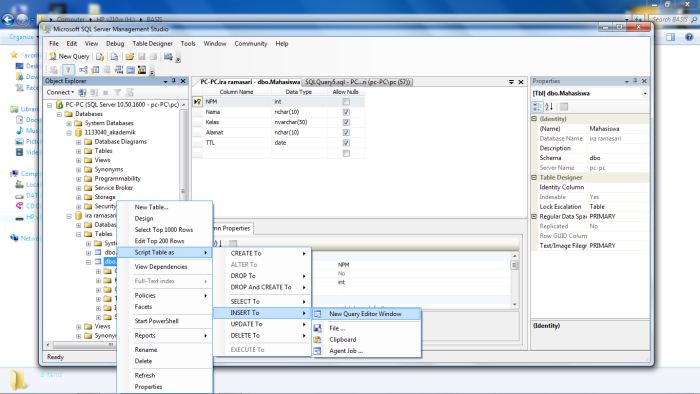Click the Activity Monitor icon in main toolbar
This screenshot has width=700, height=394.
click(x=168, y=57)
